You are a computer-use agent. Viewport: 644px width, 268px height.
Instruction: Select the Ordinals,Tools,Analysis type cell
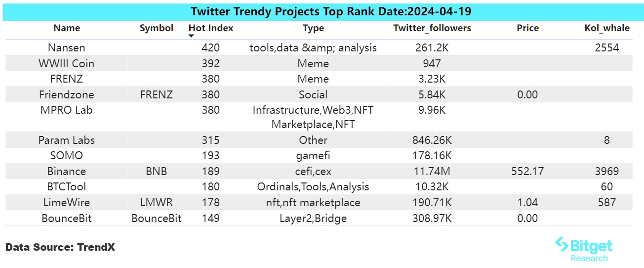pos(313,187)
